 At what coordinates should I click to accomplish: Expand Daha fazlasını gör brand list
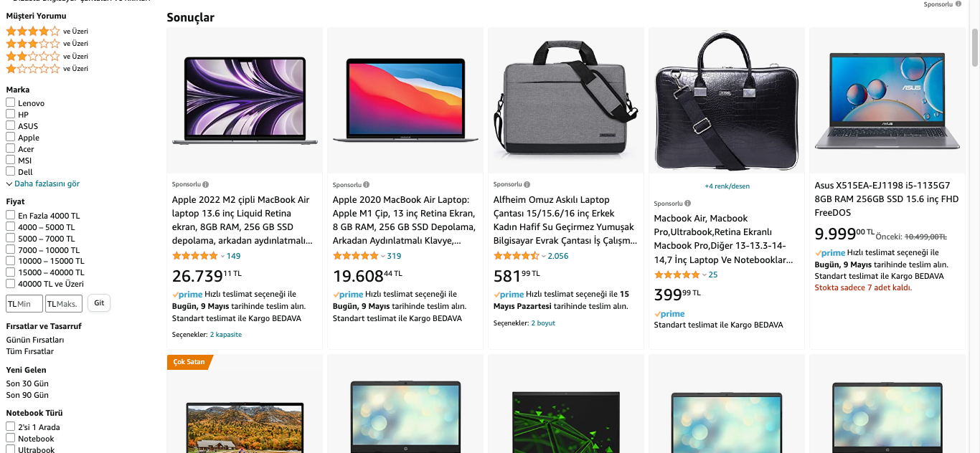point(43,183)
